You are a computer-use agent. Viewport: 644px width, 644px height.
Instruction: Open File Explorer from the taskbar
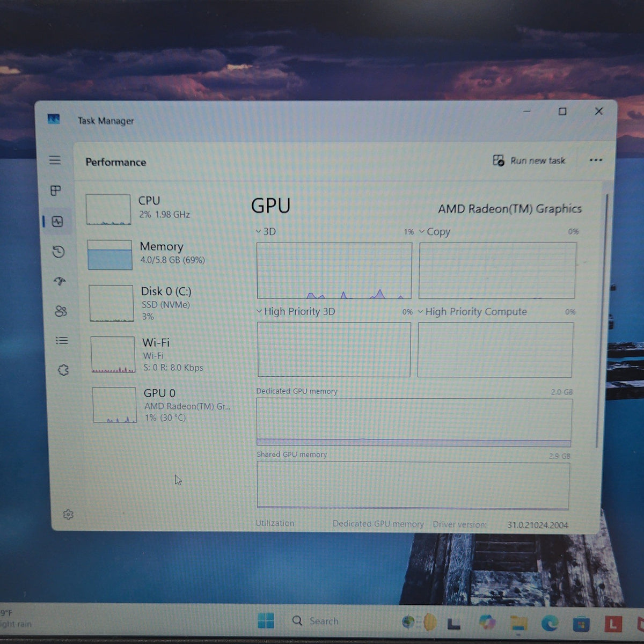pyautogui.click(x=518, y=623)
